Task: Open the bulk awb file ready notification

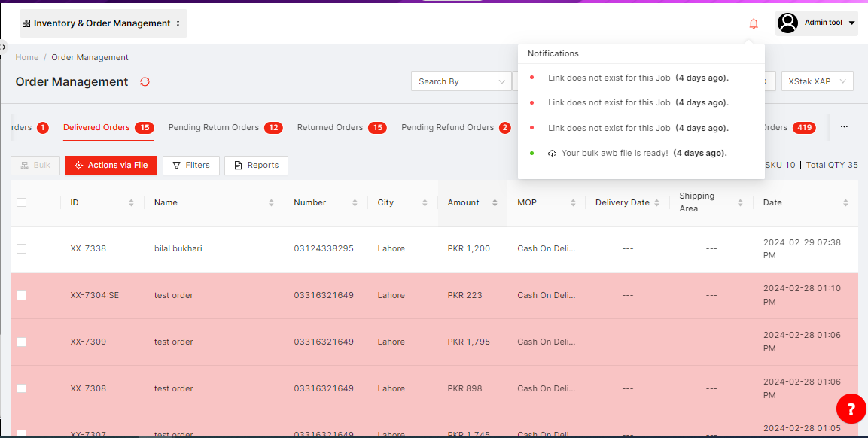Action: 614,153
